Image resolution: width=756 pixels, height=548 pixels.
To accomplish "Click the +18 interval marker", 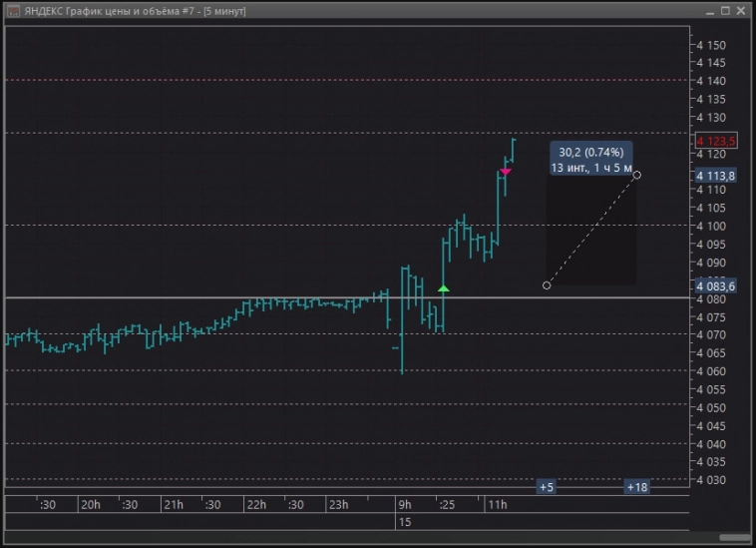I will [x=636, y=487].
